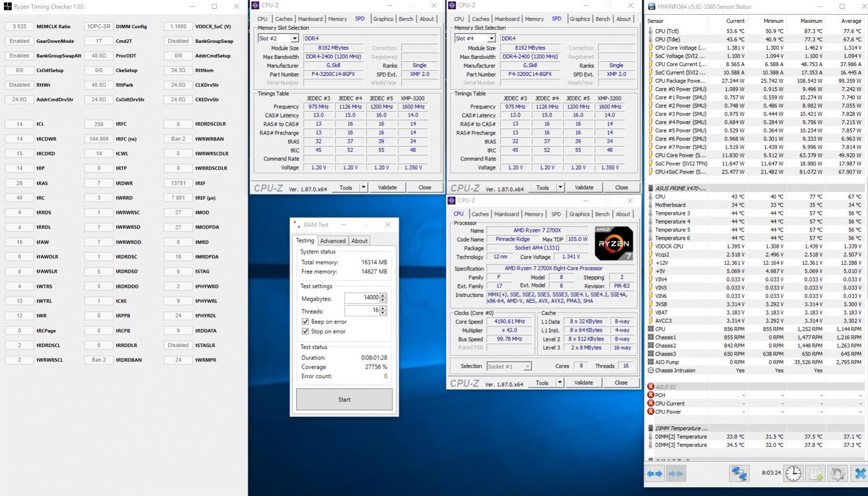The height and width of the screenshot is (496, 868).
Task: Click Megabytes spinner up arrow in RAM Test
Action: [x=383, y=295]
